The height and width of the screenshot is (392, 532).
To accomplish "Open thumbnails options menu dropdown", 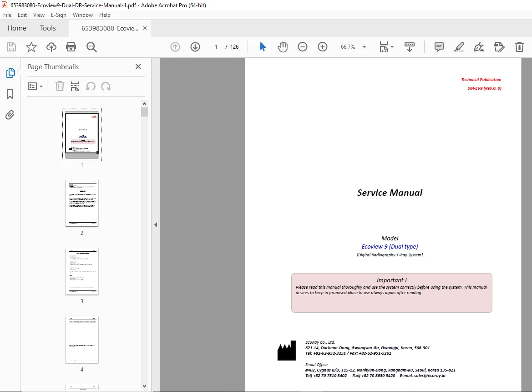I will (x=35, y=86).
